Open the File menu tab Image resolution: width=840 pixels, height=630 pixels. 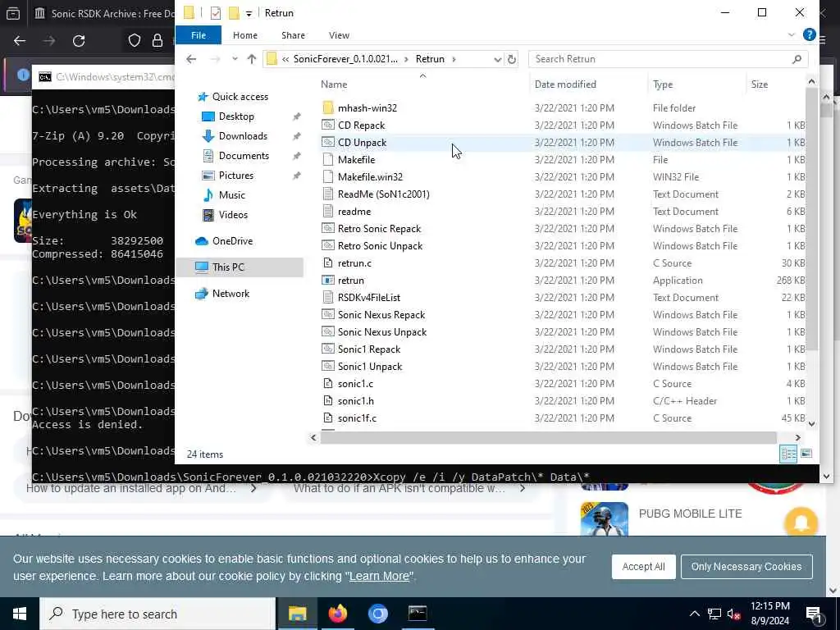click(x=199, y=34)
